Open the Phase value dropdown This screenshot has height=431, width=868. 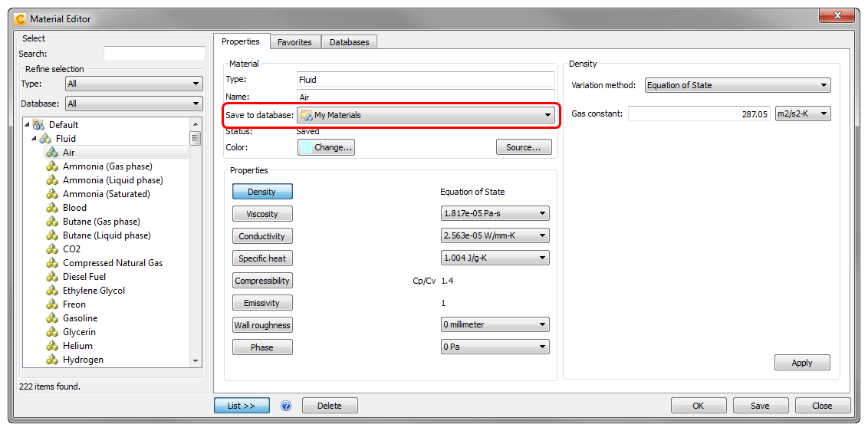[x=495, y=347]
